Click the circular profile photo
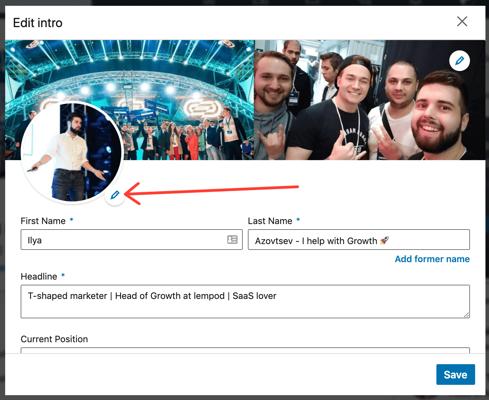The image size is (489, 400). click(x=72, y=152)
